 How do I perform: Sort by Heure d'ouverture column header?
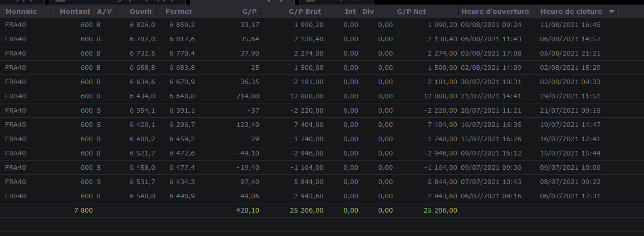[x=494, y=11]
